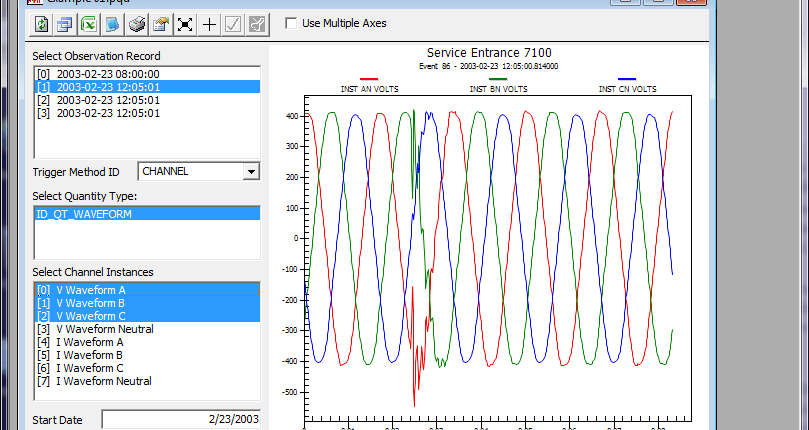Viewport: 809px width, 430px height.
Task: Select ID_QT_WAVEFORM quantity type
Action: [84, 213]
